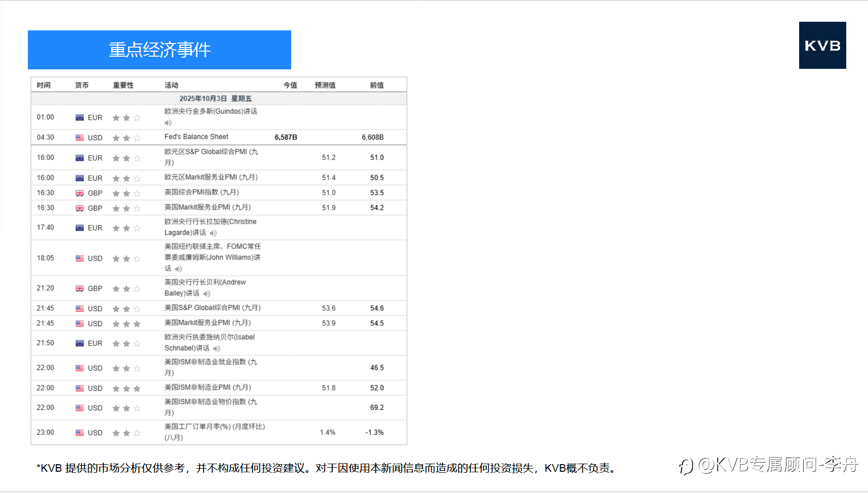
Task: Click the 50.5 previous value for 欧元区Markit服务业PMI
Action: [377, 178]
